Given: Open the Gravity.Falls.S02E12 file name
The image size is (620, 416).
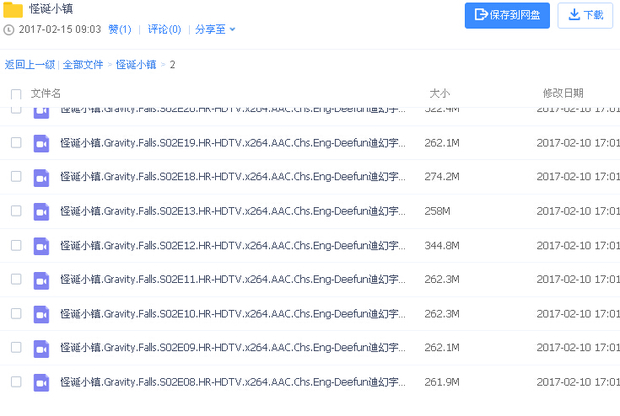Looking at the screenshot, I should pos(232,246).
